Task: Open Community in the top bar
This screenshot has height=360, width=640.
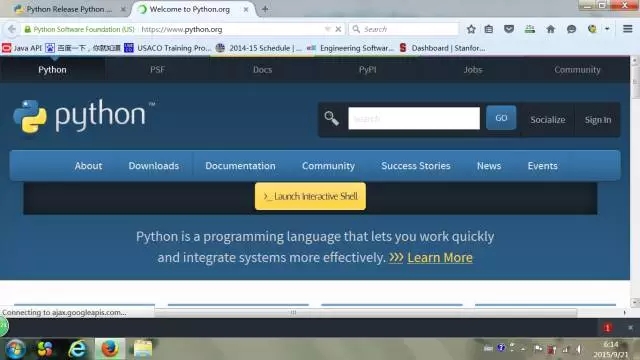Action: pos(577,70)
